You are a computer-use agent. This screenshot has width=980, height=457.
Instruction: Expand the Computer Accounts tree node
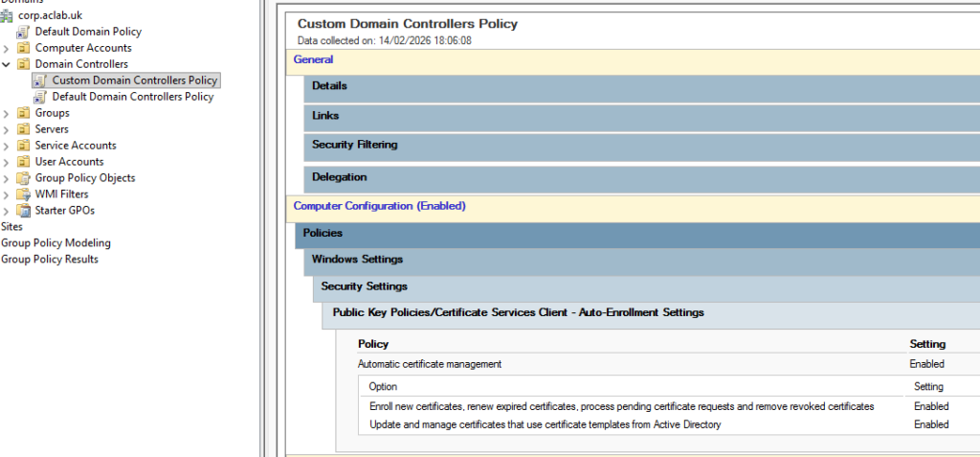pos(7,48)
